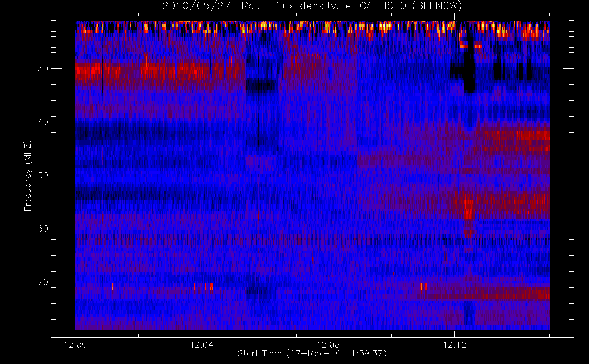Select the date '2010/05/27' in the title
This screenshot has width=589, height=364.
tap(196, 6)
